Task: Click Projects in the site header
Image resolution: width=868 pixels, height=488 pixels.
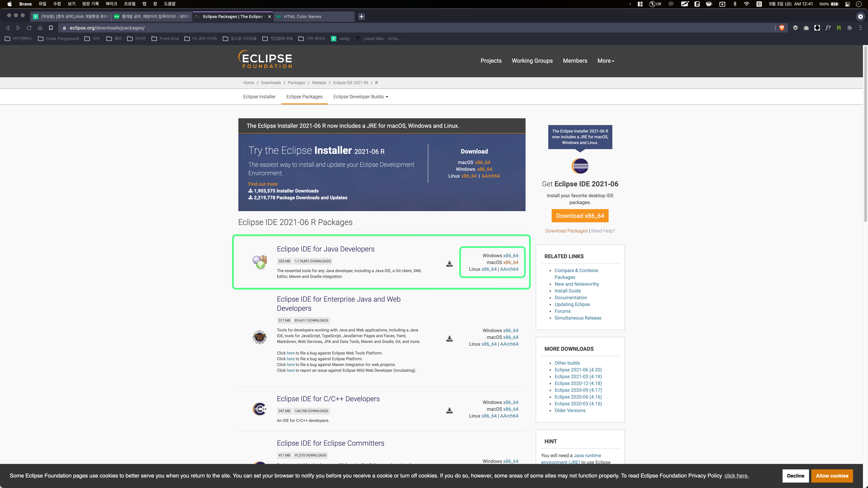Action: tap(491, 61)
